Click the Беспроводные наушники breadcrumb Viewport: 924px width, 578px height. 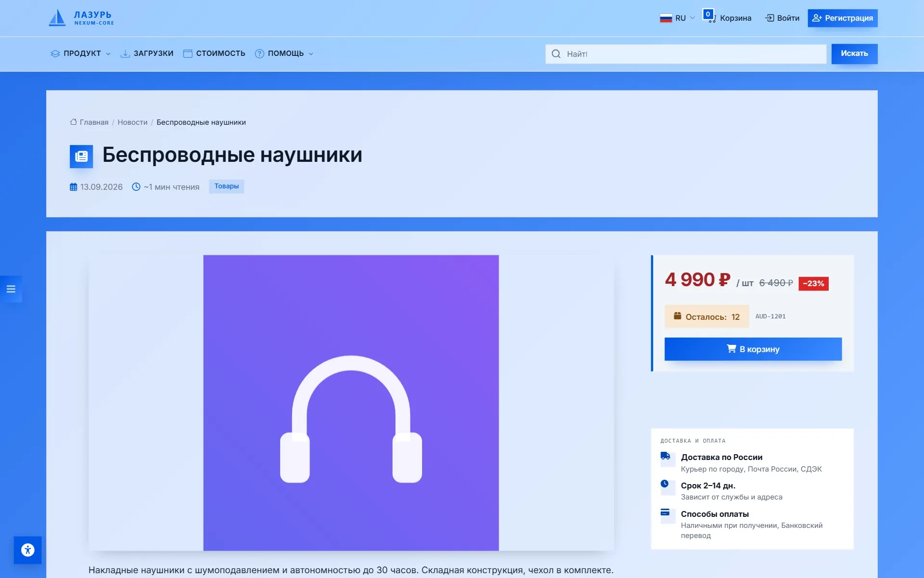201,122
